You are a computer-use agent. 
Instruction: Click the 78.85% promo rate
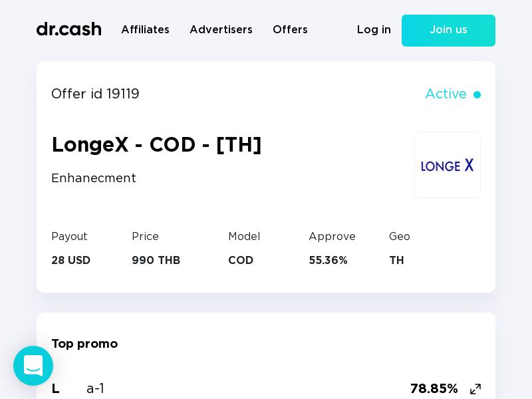434,389
